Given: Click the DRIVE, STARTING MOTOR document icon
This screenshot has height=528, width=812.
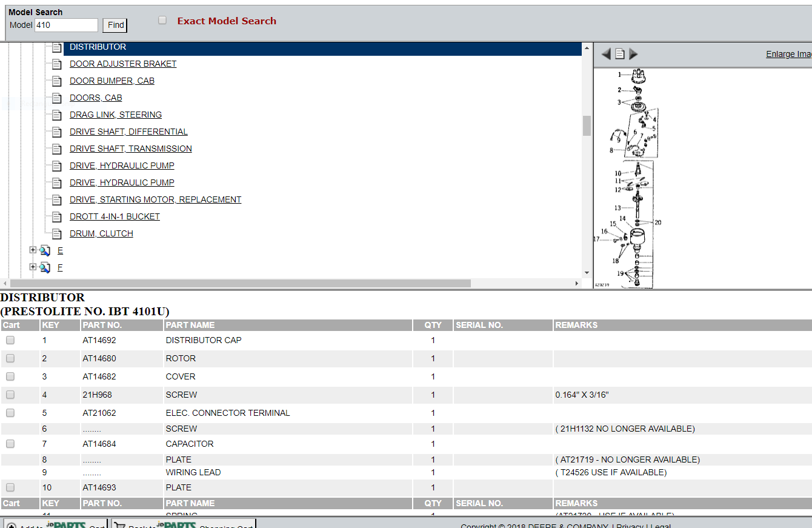Looking at the screenshot, I should coord(57,200).
